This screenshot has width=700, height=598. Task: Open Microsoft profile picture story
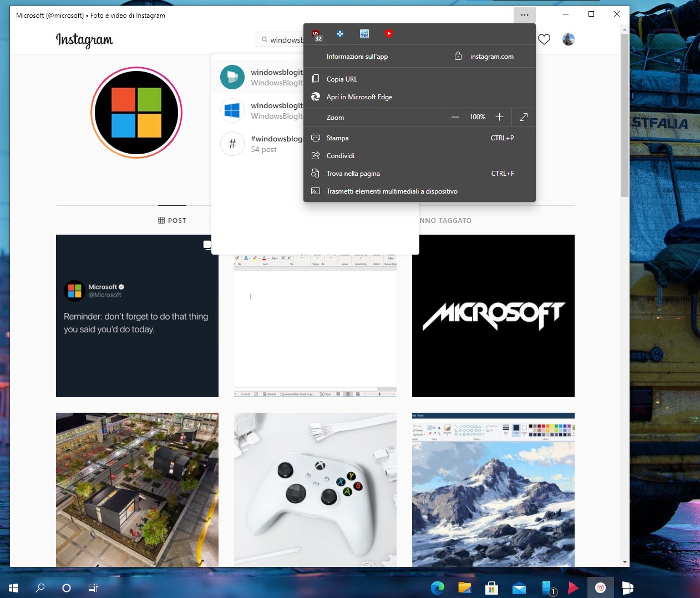click(x=136, y=113)
